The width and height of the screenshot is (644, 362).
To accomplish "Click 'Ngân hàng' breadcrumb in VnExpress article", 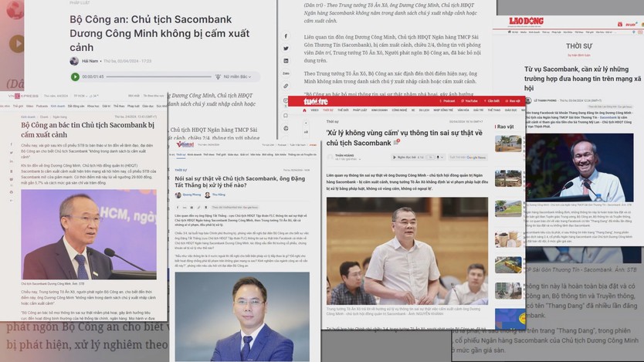I will pos(60,117).
